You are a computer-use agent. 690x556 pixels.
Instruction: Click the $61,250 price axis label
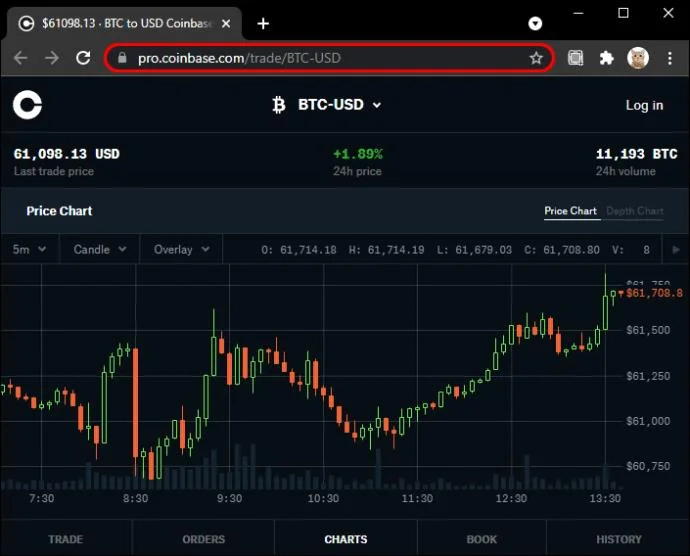pyautogui.click(x=648, y=376)
